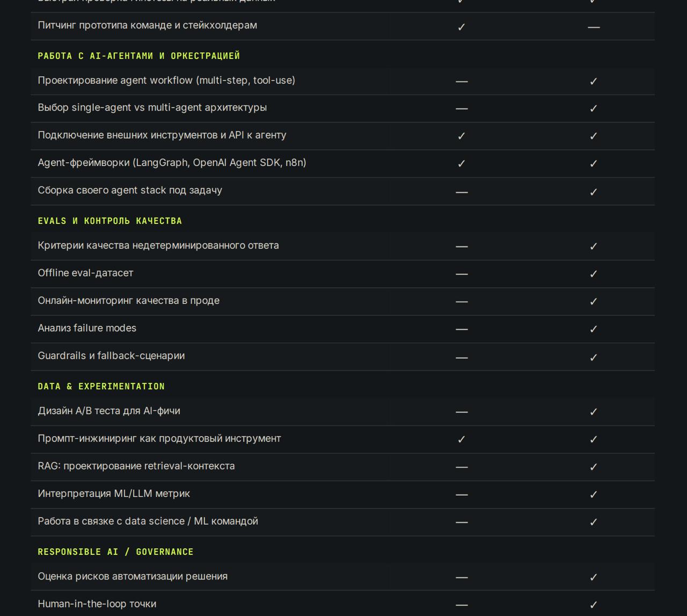The width and height of the screenshot is (687, 616).
Task: Click the dash in Guardrails и fallback-сценарии row
Action: [462, 357]
